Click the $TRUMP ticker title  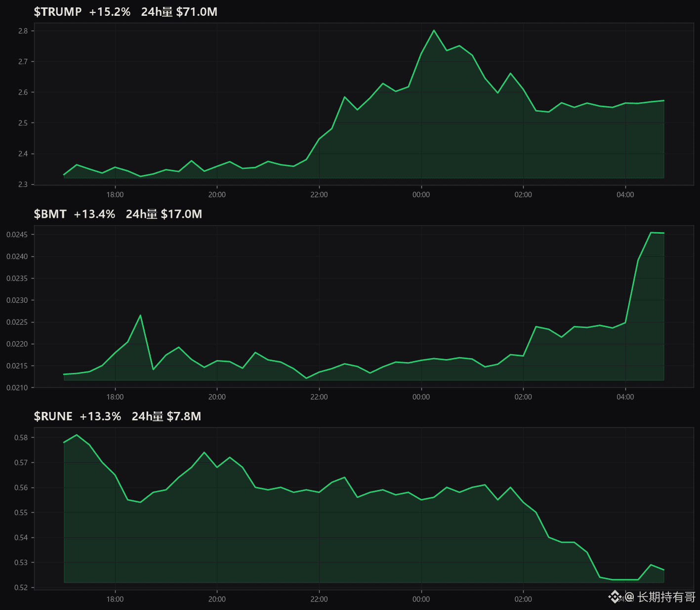pos(58,12)
